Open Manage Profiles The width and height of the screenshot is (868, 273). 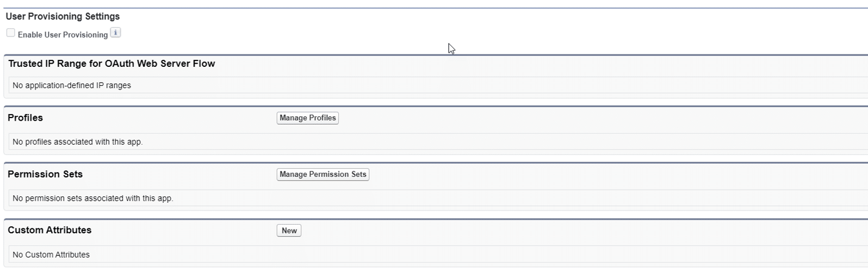point(307,118)
